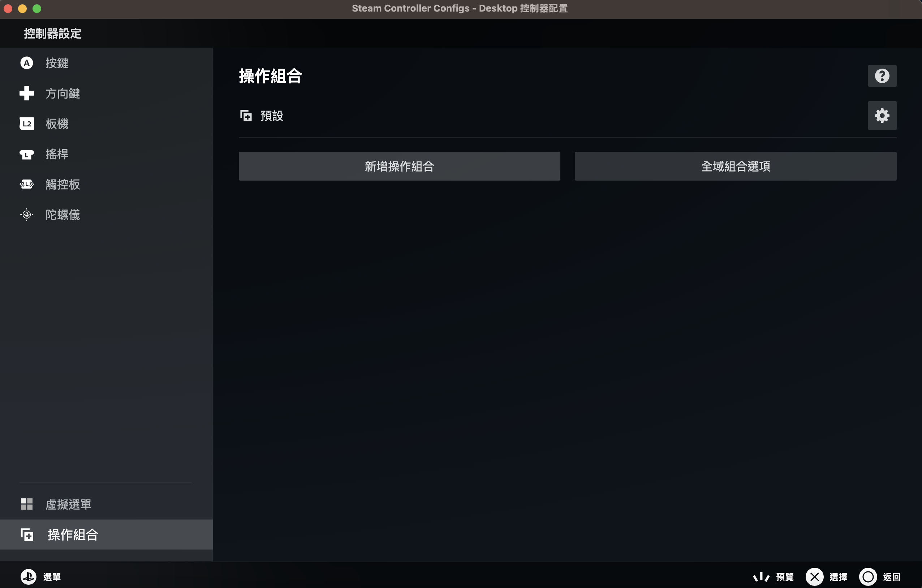Click the question mark help icon
922x588 pixels.
tap(882, 76)
